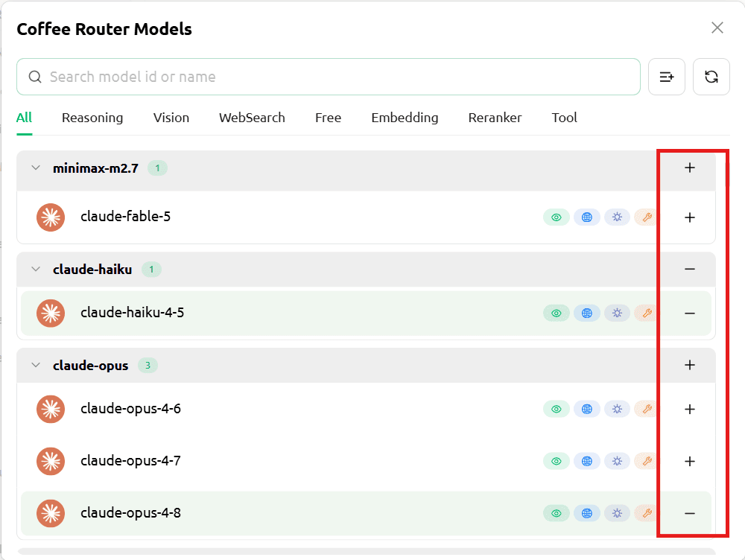
Task: Click the claude-haiku group title
Action: click(92, 270)
